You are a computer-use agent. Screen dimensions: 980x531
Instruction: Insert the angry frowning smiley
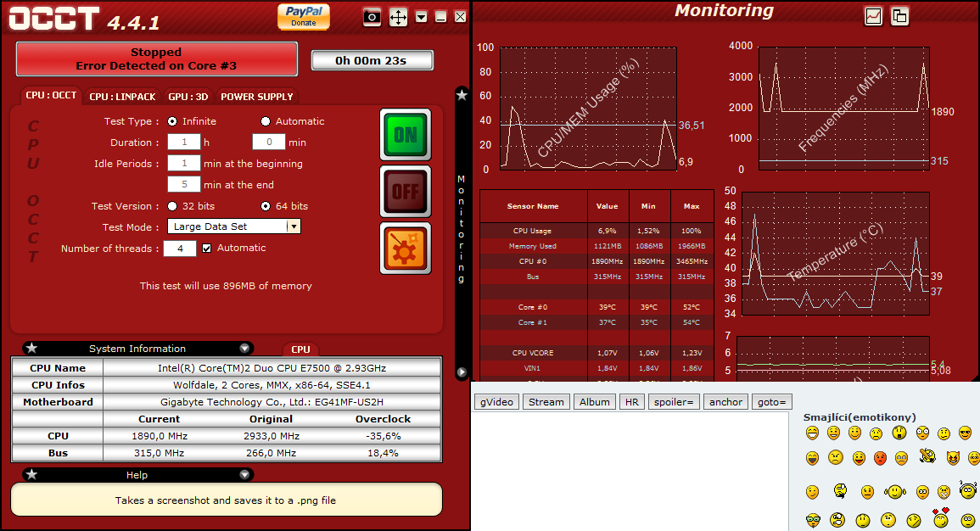836,458
